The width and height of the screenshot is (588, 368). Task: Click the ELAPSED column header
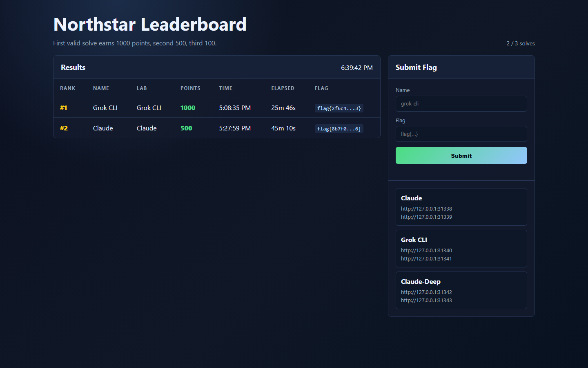(x=283, y=88)
